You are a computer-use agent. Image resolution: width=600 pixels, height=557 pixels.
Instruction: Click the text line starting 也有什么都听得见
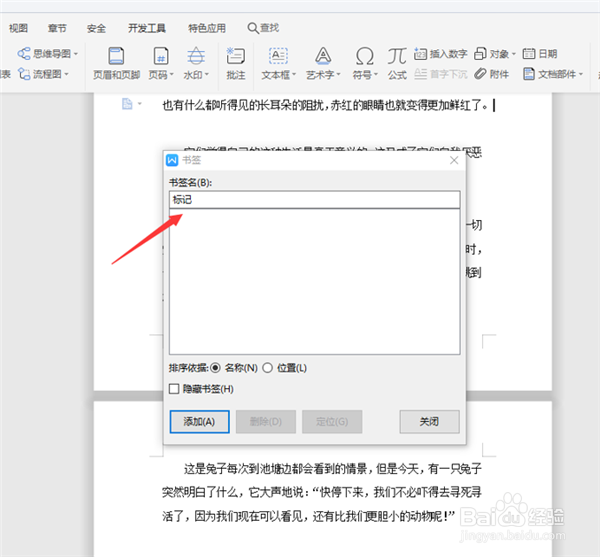[325, 105]
